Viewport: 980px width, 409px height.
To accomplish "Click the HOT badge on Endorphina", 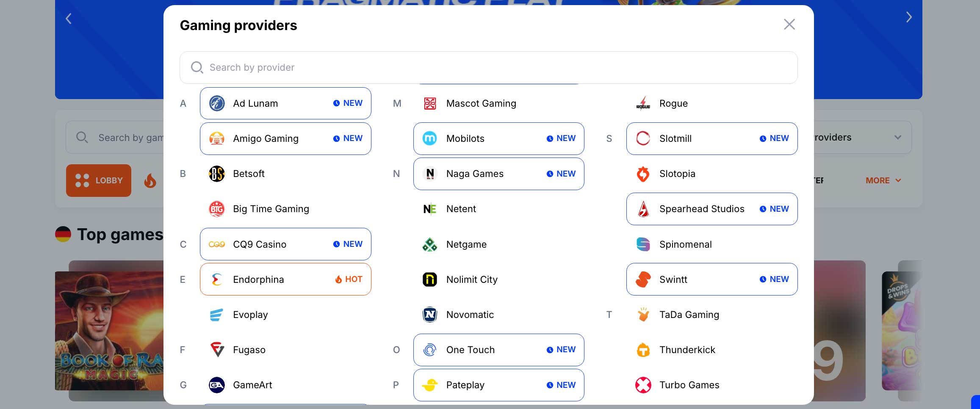I will (x=349, y=279).
